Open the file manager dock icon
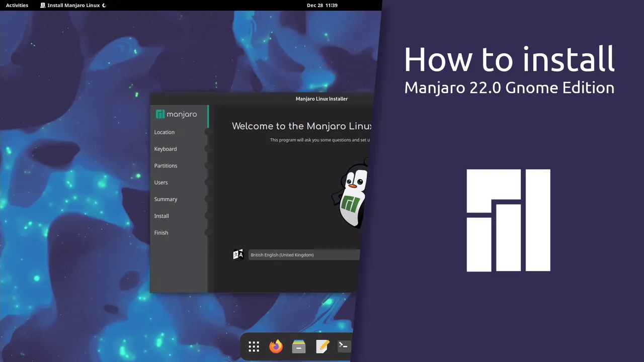The height and width of the screenshot is (362, 644). tap(299, 346)
